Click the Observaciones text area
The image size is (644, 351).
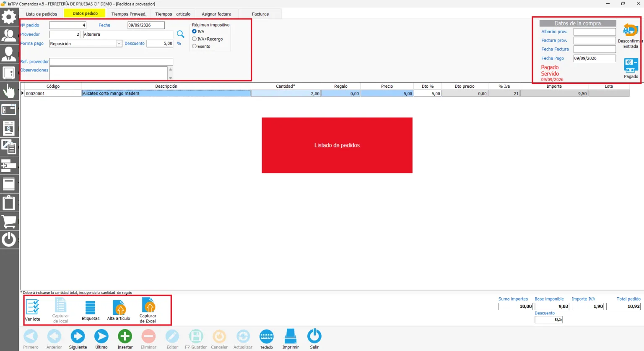coord(108,73)
